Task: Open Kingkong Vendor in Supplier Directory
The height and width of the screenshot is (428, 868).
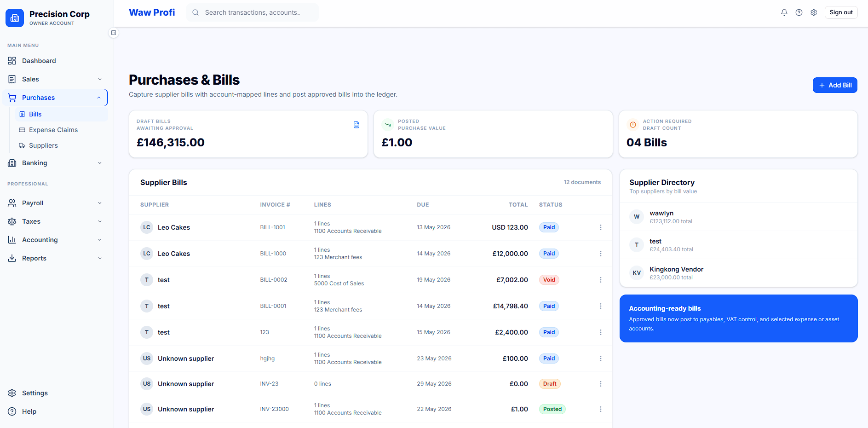Action: point(739,273)
